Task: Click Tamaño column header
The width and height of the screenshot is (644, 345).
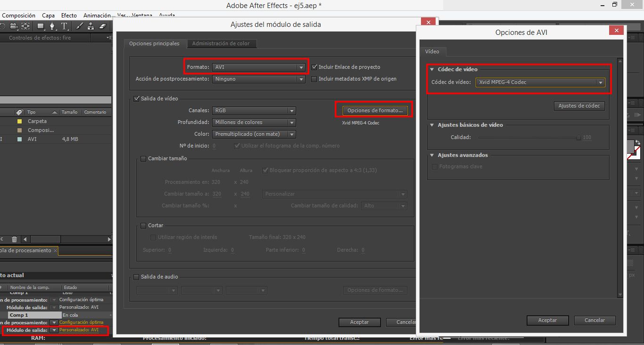Action: (x=71, y=112)
